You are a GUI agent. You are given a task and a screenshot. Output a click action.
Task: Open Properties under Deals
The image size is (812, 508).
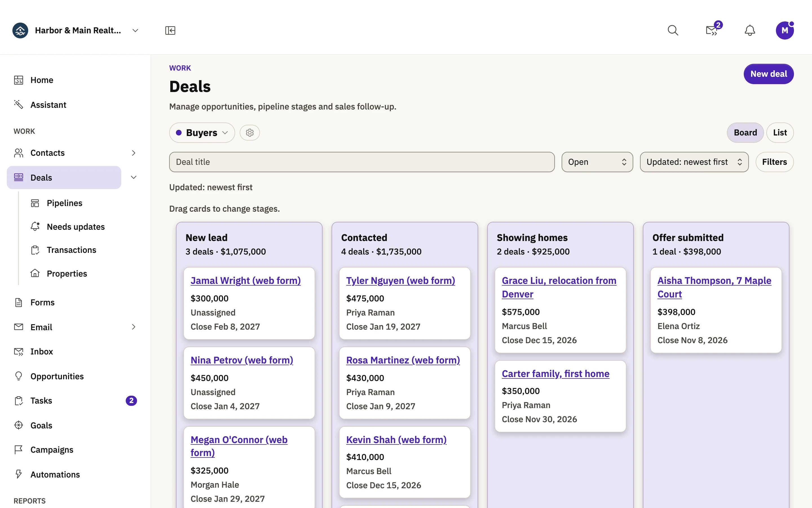67,273
